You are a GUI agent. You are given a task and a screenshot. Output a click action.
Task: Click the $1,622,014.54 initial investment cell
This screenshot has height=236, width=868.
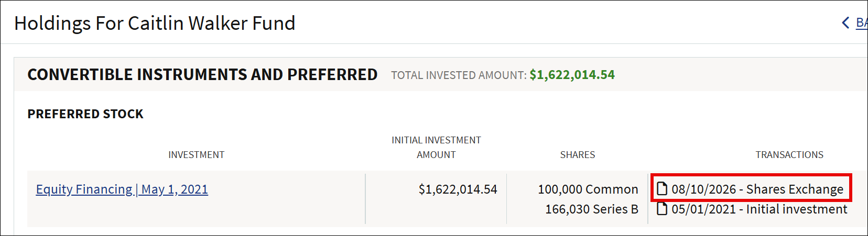458,189
